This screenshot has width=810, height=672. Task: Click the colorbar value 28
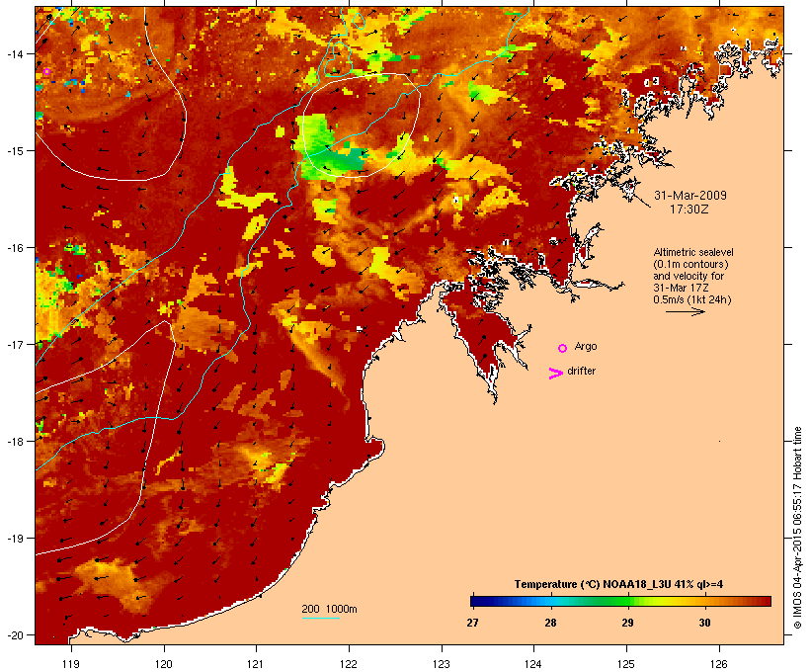(x=550, y=623)
